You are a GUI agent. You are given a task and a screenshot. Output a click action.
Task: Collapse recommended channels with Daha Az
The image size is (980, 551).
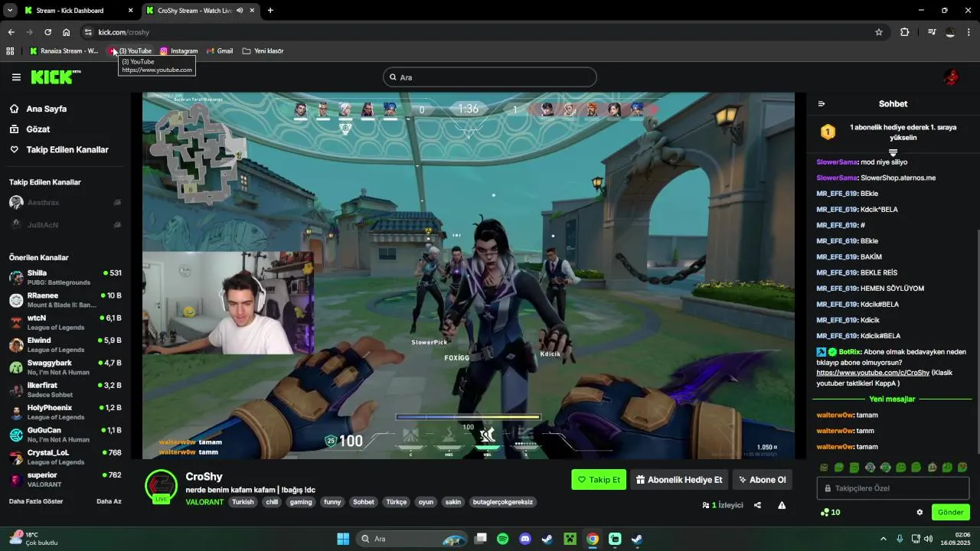point(109,501)
